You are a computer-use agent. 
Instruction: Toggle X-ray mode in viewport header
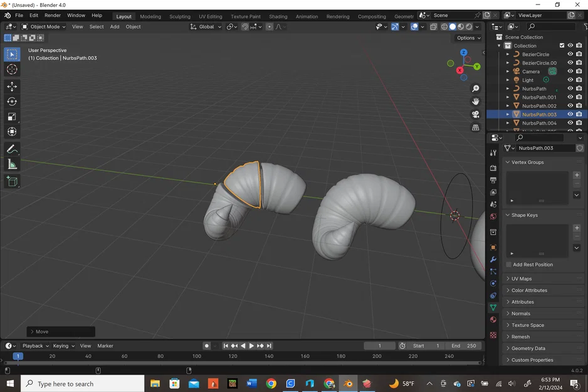434,26
